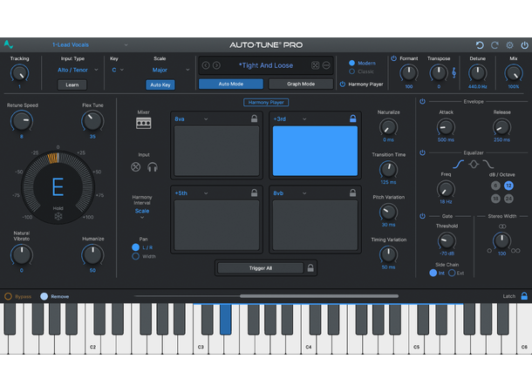Select the L / R pan option
This screenshot has height=392, width=532.
[x=135, y=247]
